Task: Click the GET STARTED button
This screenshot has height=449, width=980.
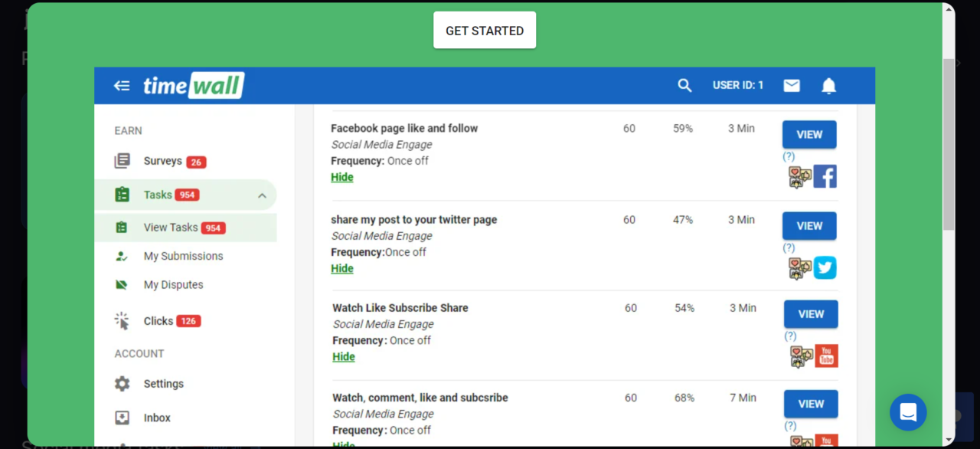Action: [485, 30]
